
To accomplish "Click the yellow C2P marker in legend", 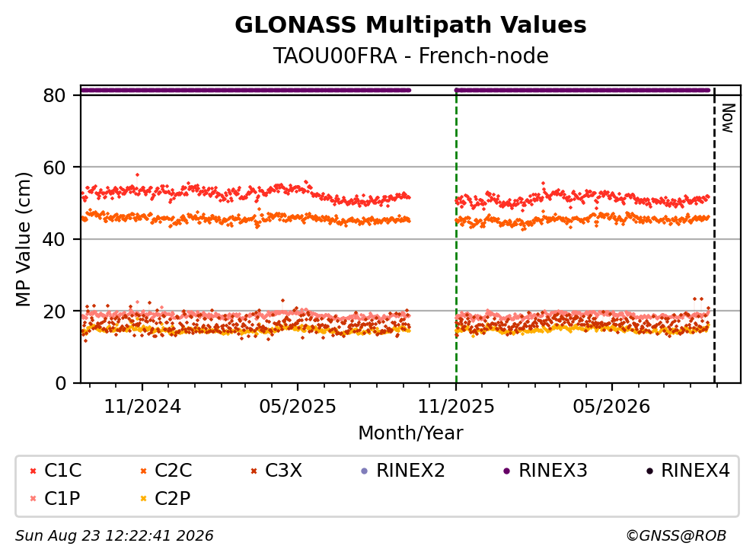I will (x=143, y=499).
